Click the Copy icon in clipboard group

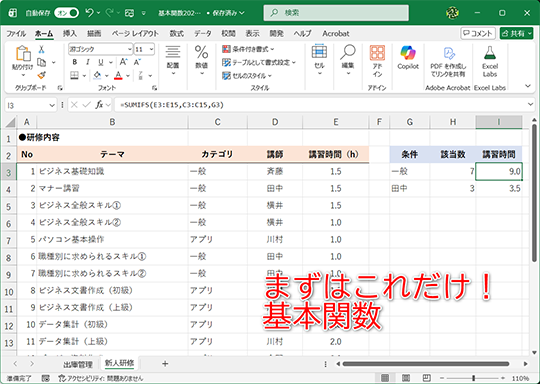(41, 62)
